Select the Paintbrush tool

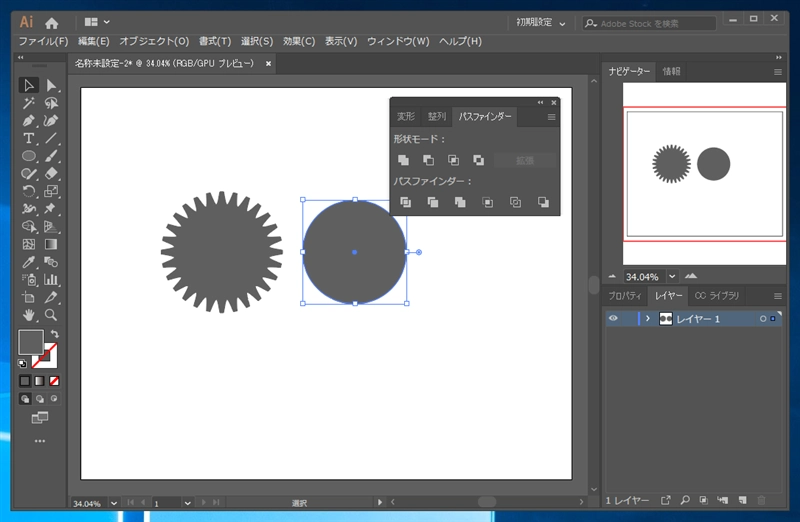[x=51, y=156]
